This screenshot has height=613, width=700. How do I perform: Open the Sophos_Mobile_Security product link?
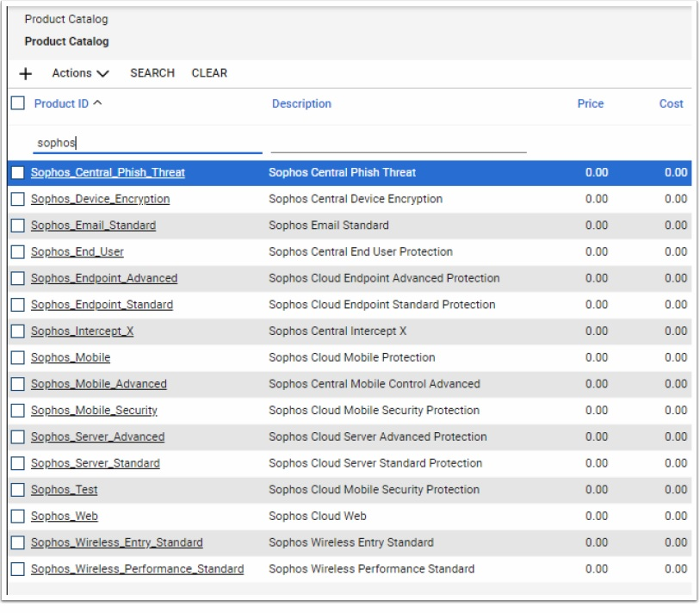pos(94,411)
